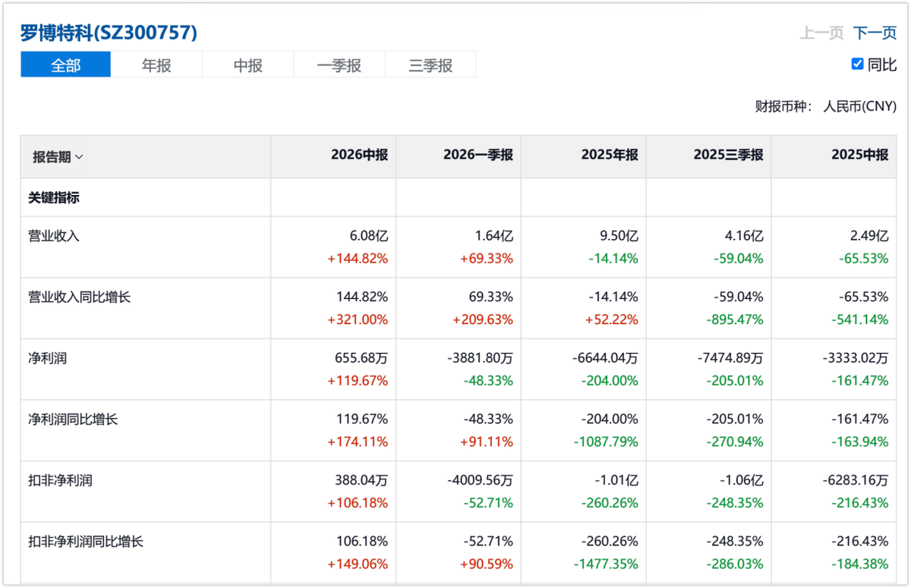The image size is (911, 588).
Task: Click the 上一页 link
Action: click(x=821, y=33)
